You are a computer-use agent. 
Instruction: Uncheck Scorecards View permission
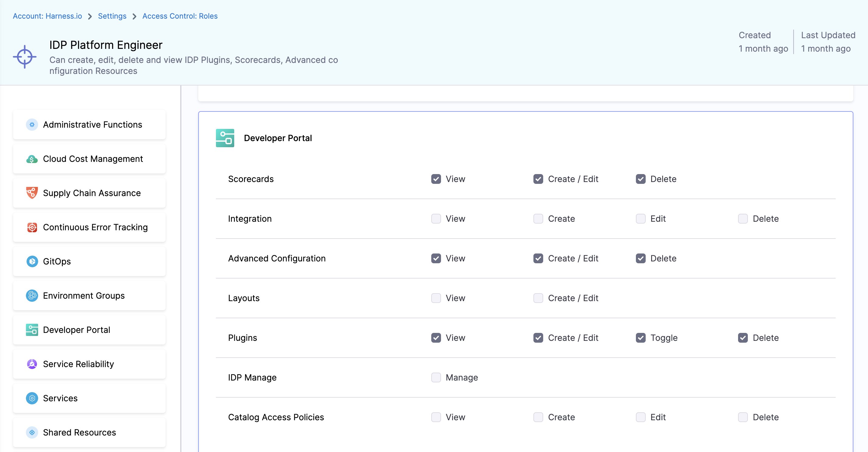pyautogui.click(x=436, y=179)
